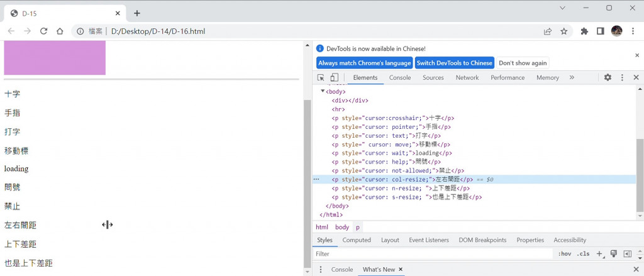The image size is (644, 276).
Task: Click html in the breadcrumb bar
Action: tap(322, 227)
